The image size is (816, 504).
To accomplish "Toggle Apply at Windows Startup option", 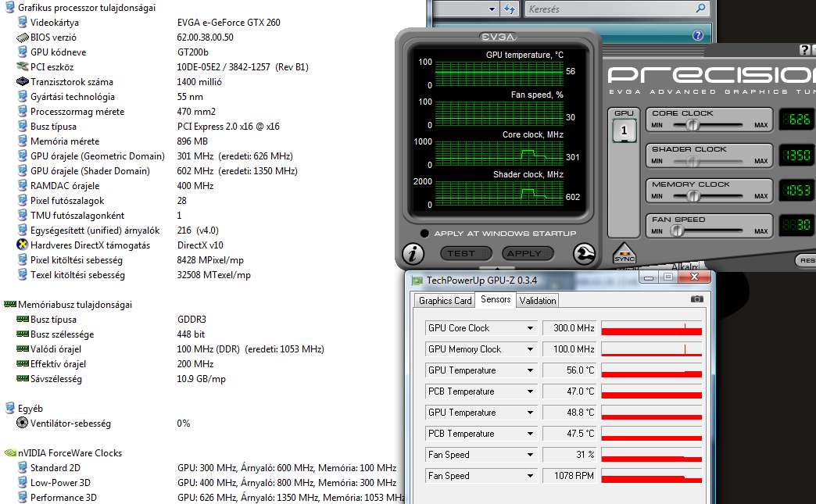I will tap(424, 234).
